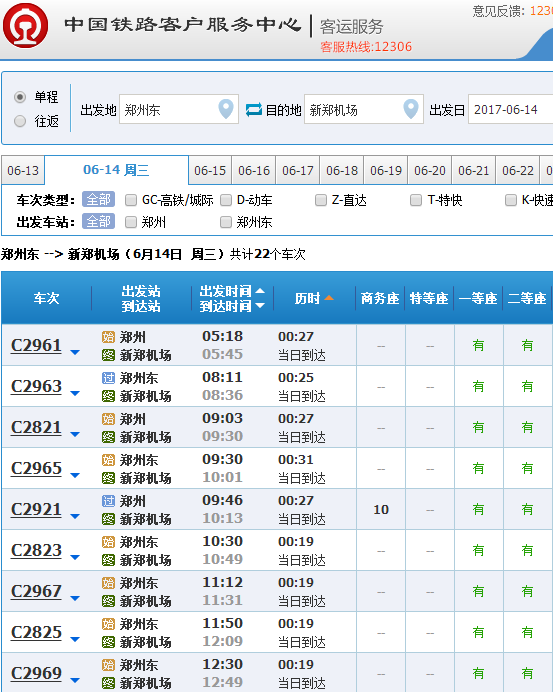This screenshot has height=692, width=553.
Task: Expand stops for train C2821
Action: tap(75, 434)
